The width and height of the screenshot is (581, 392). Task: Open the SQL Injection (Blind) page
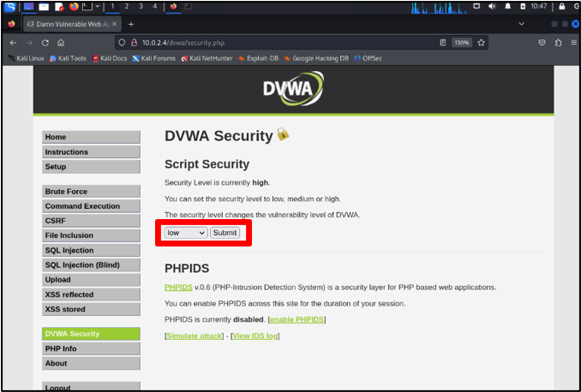pyautogui.click(x=91, y=265)
